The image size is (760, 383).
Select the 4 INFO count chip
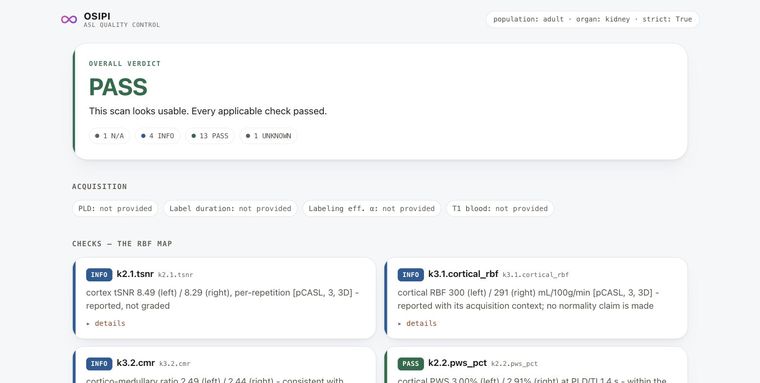pos(158,136)
